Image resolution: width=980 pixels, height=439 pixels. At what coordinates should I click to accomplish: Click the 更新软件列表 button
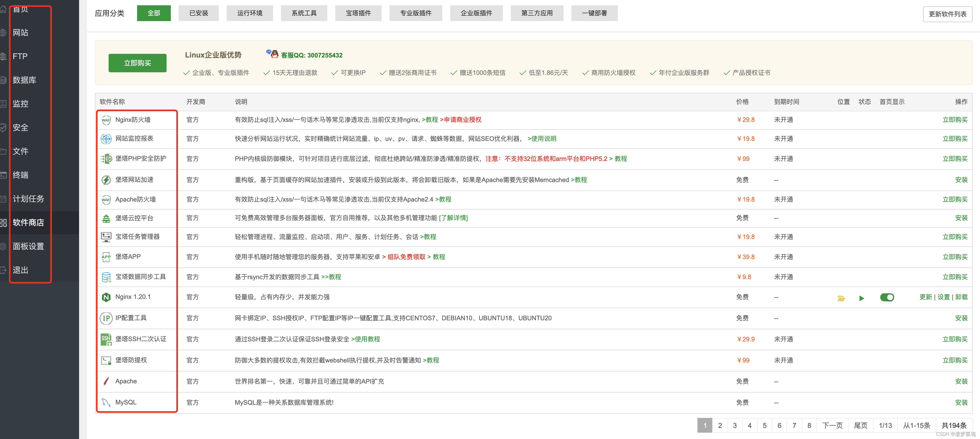(947, 14)
